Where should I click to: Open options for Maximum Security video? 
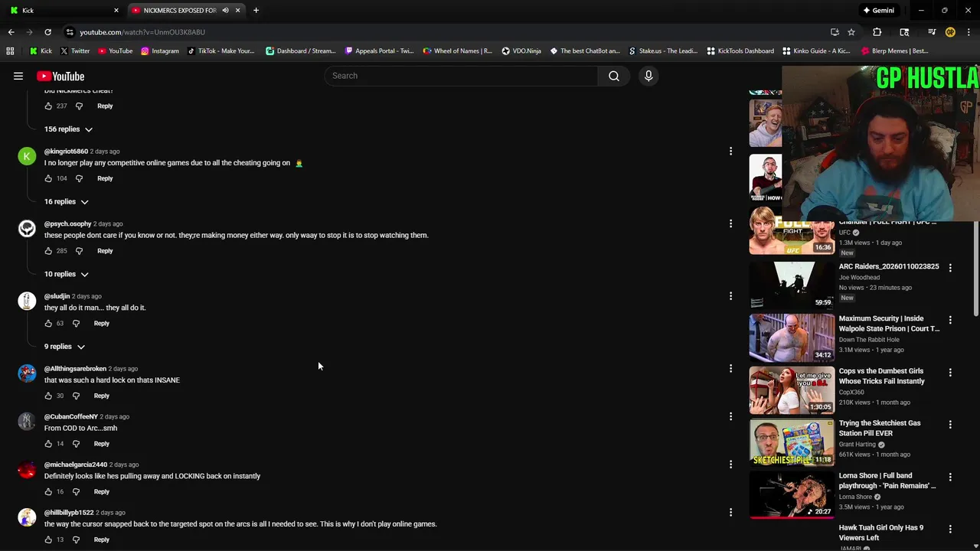(950, 320)
